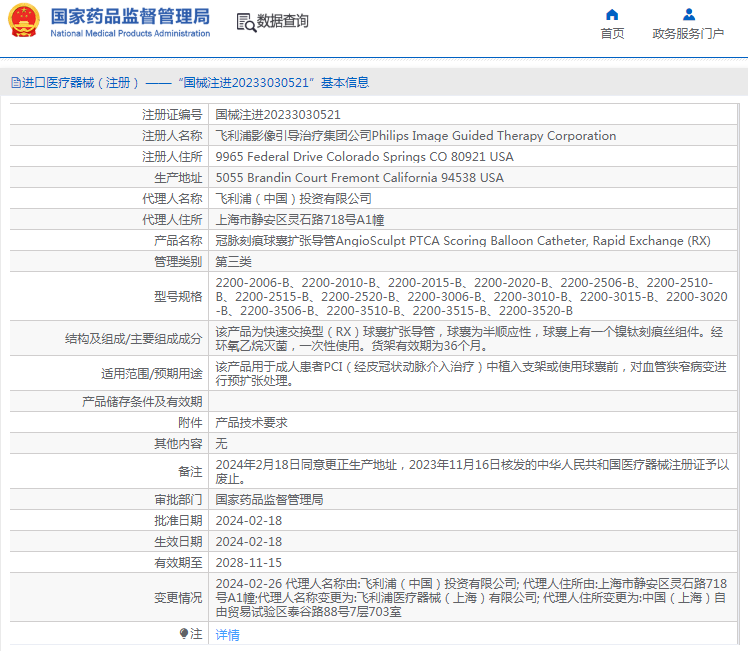Open the 详情 link
The image size is (748, 651).
(228, 635)
